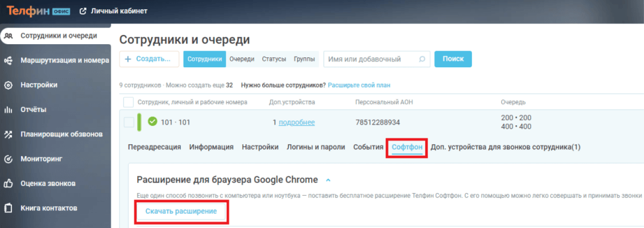Image resolution: width=644 pixels, height=228 pixels.
Task: Open the Создать... dropdown button
Action: [149, 59]
